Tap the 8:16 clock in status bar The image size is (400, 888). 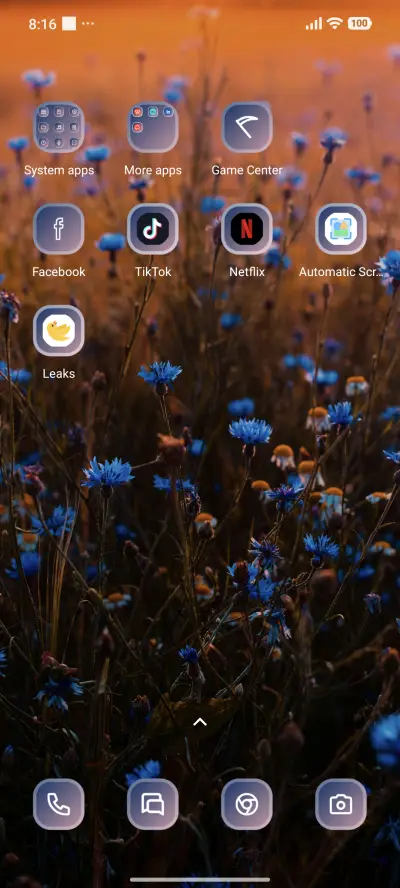point(42,24)
